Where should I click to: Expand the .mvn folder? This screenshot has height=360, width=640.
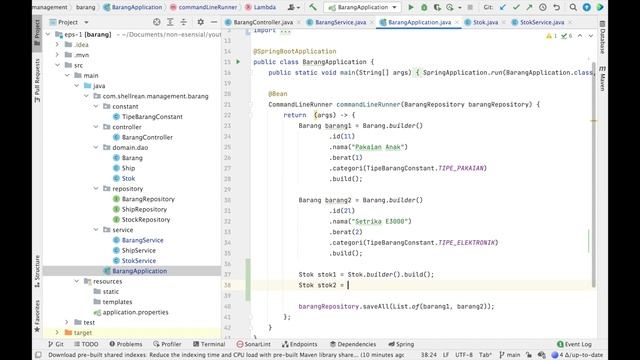[57, 55]
